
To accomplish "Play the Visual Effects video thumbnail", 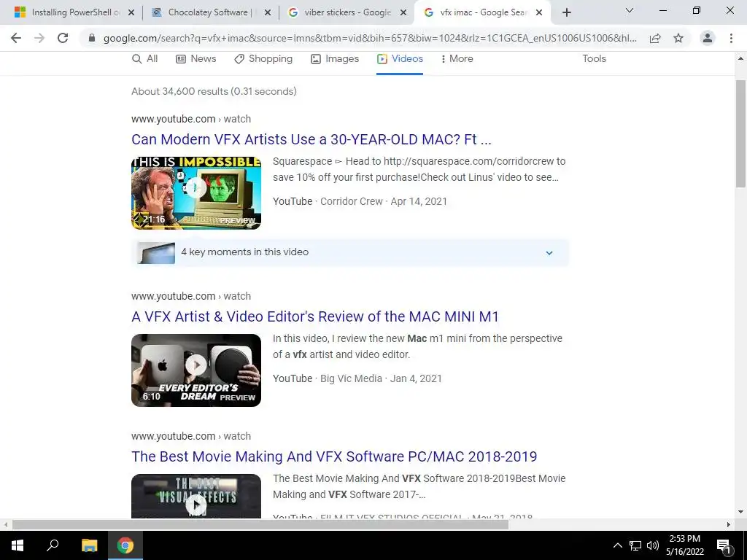I will (x=196, y=496).
